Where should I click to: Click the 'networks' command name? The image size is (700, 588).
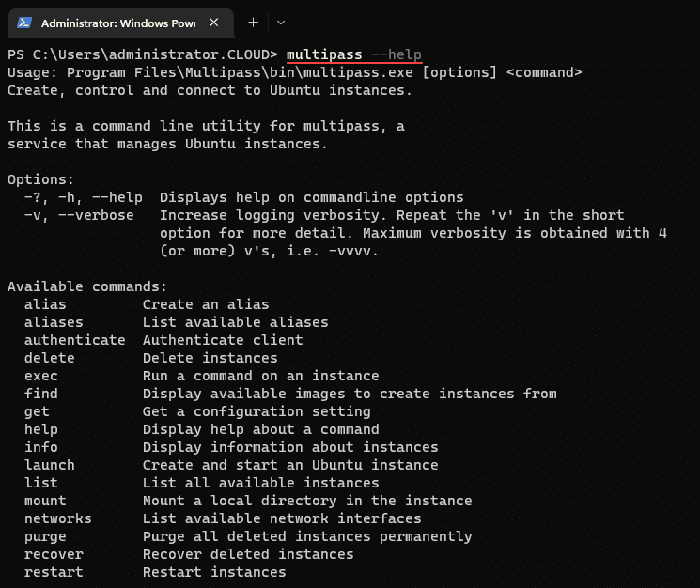[x=58, y=518]
